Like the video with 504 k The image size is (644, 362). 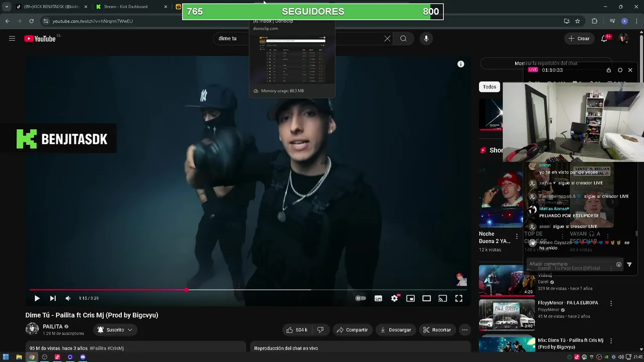(297, 330)
